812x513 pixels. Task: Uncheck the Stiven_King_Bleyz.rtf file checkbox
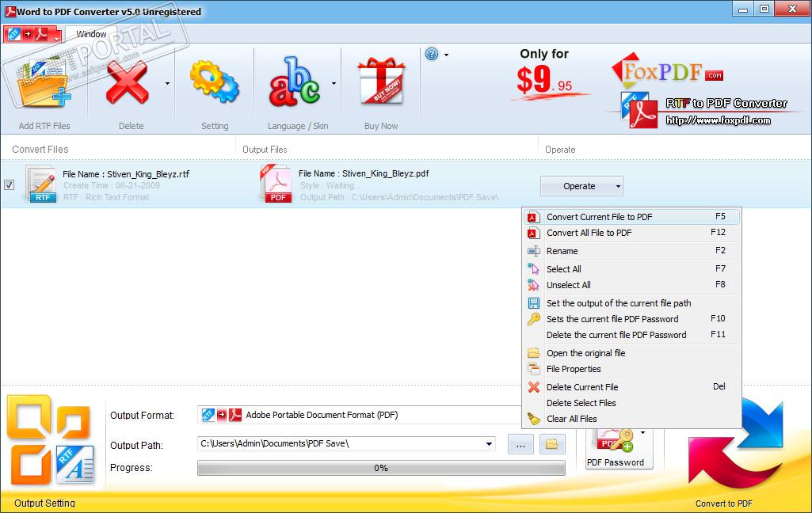pos(9,184)
